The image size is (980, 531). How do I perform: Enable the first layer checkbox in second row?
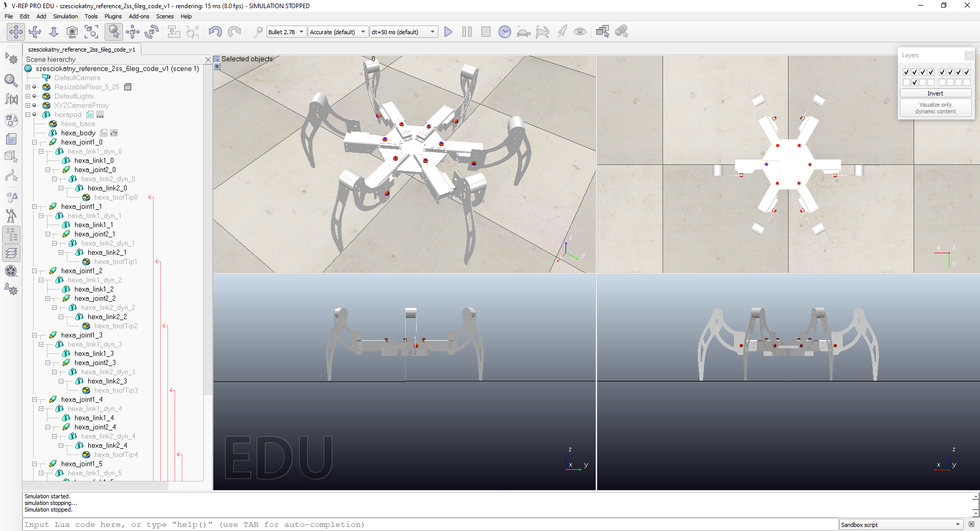[x=906, y=82]
